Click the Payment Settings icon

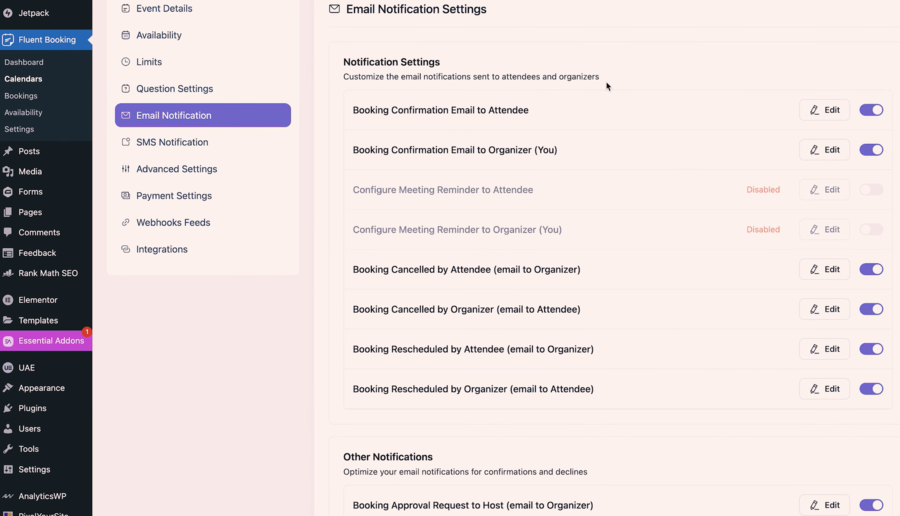(x=126, y=196)
